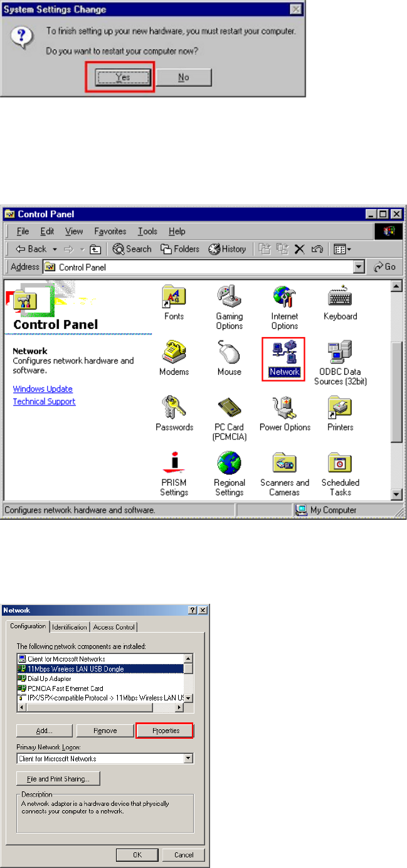
Task: Open the Keyboard icon
Action: pos(340,304)
